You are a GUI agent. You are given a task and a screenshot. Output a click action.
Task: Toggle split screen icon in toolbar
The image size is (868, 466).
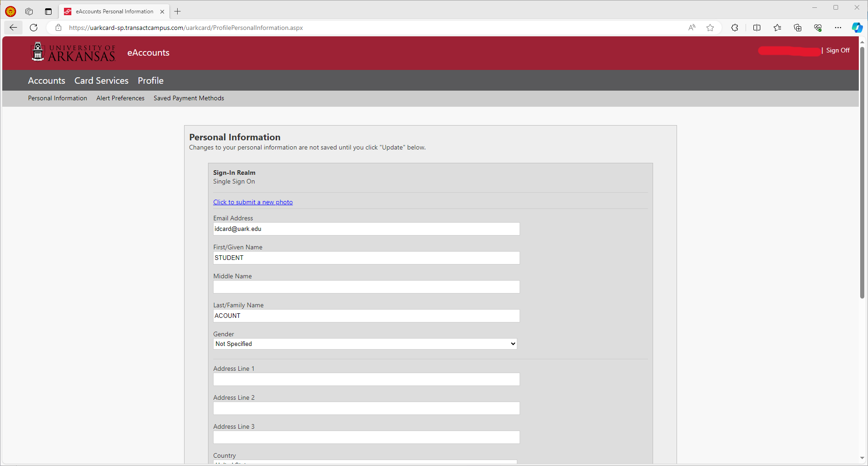[757, 28]
